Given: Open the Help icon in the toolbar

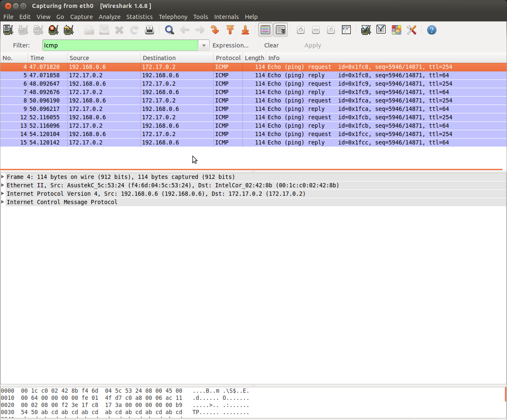Looking at the screenshot, I should click(x=432, y=30).
